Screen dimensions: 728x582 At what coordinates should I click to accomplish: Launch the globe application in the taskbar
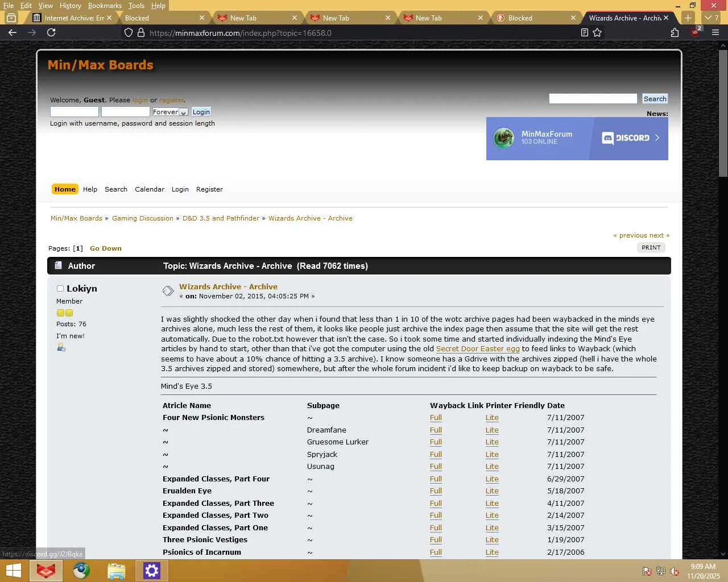click(x=81, y=571)
